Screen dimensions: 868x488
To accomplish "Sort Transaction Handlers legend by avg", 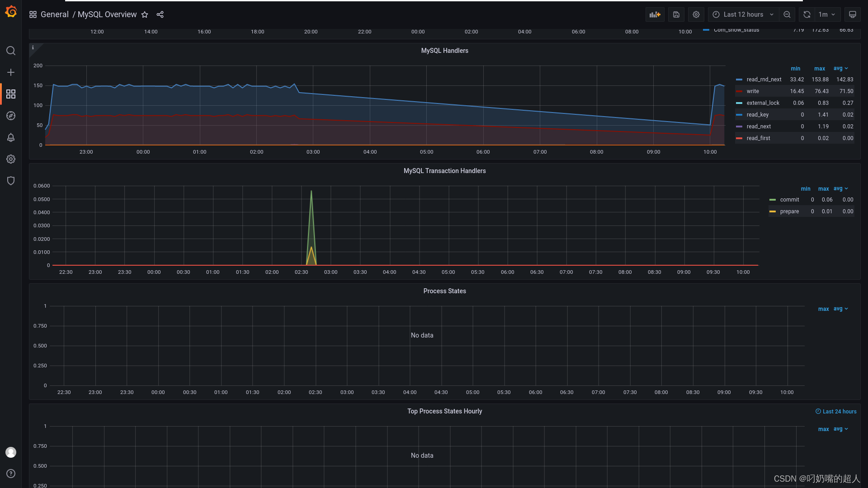I will pos(840,189).
